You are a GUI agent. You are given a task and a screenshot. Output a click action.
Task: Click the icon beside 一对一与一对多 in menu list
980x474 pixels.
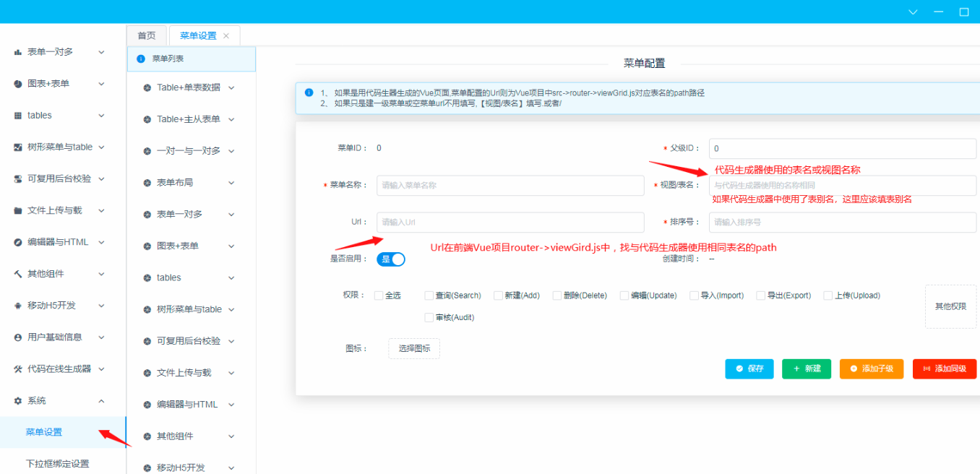click(147, 151)
